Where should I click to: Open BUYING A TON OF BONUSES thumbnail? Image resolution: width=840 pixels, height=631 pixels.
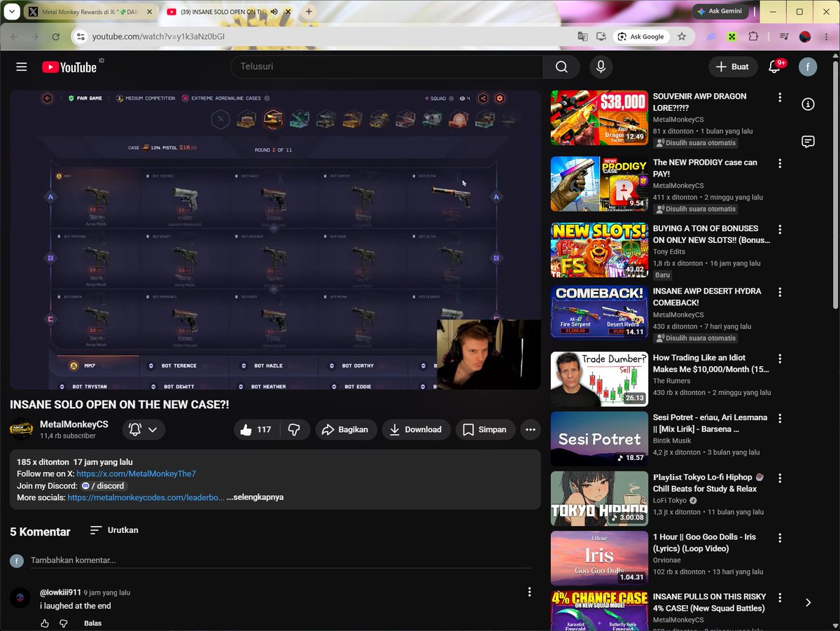tap(599, 250)
